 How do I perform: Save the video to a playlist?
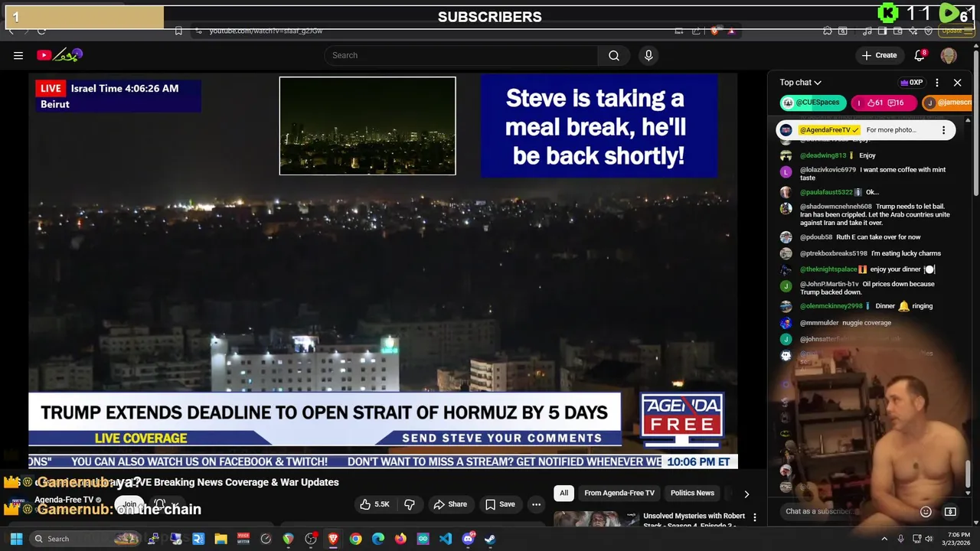click(500, 504)
